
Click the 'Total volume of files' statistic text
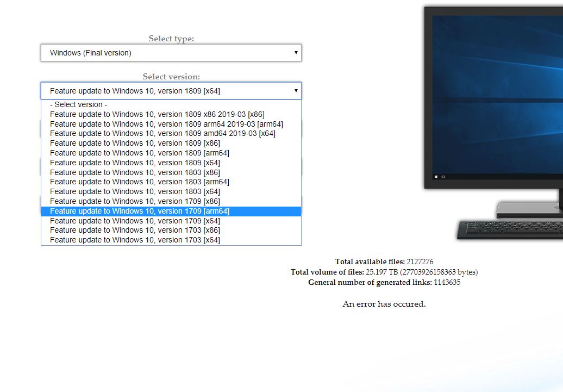384,272
